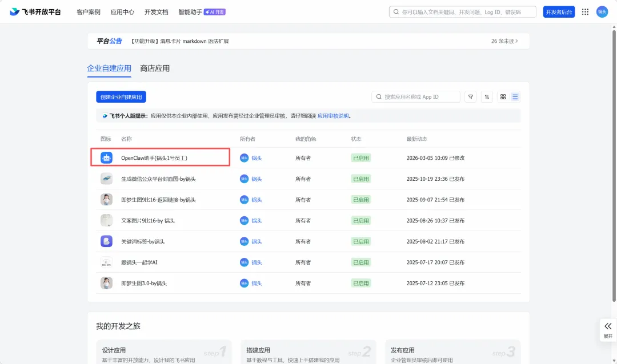Open the apps grid launcher icon

585,12
